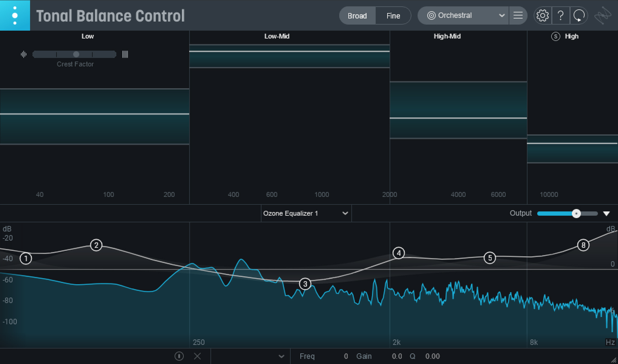Switch to the Fine view tab
Screen dimensions: 618x364
coord(393,15)
